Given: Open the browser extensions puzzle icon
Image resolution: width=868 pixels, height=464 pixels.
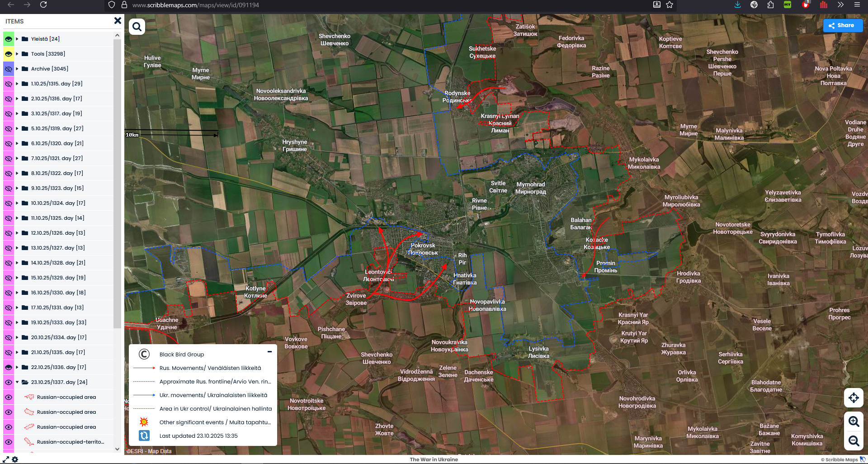Looking at the screenshot, I should click(x=770, y=5).
